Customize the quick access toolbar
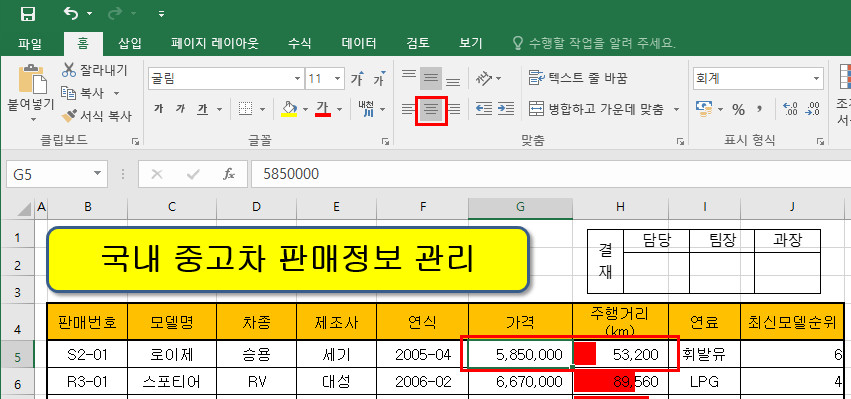This screenshot has width=851, height=399. click(161, 14)
